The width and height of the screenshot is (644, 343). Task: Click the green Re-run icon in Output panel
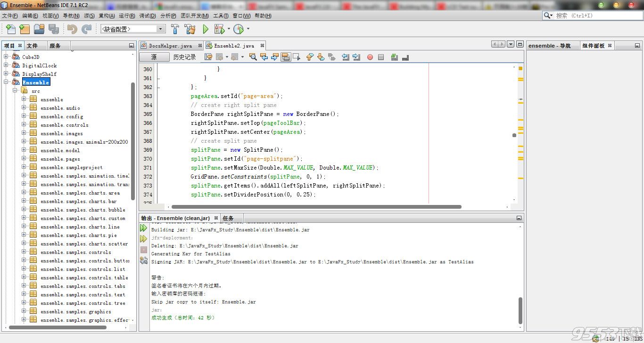pos(144,228)
